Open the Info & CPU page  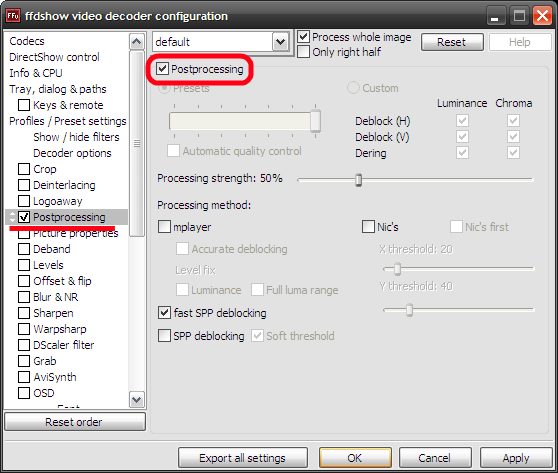click(36, 73)
